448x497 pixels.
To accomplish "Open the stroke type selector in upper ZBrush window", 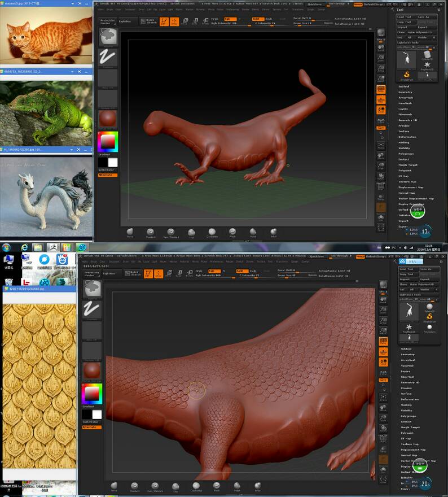I will 108,58.
